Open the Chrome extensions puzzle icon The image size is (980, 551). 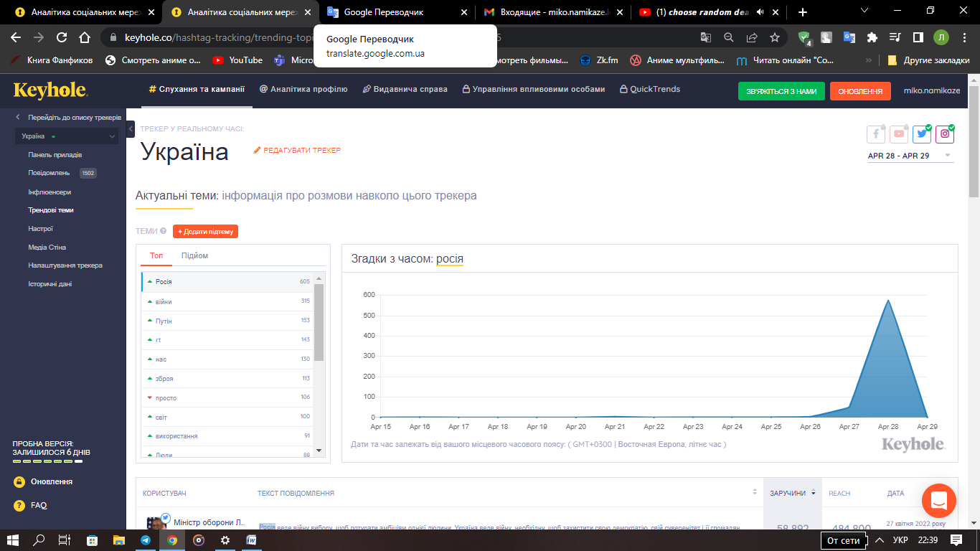[x=872, y=37]
